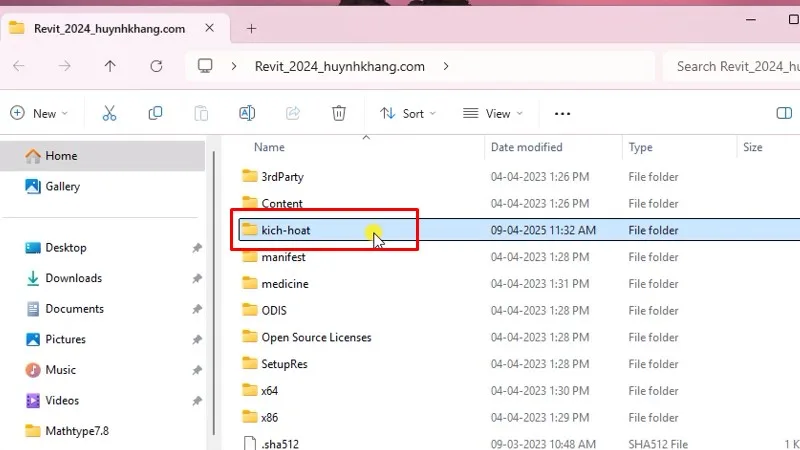Toggle the details pane icon

pyautogui.click(x=784, y=113)
